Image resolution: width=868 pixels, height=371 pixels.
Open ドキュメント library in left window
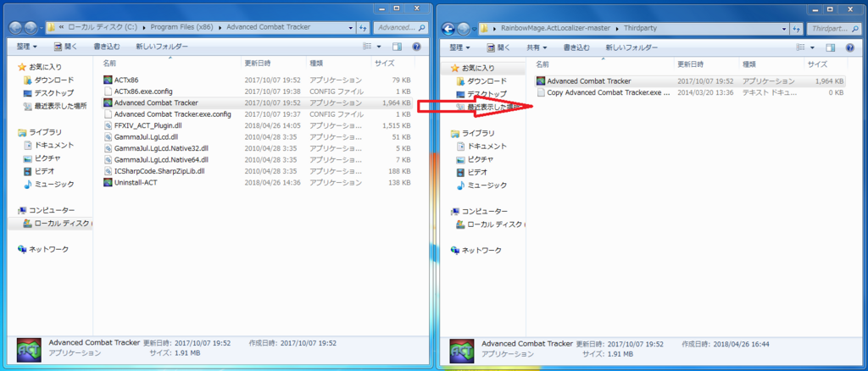(48, 145)
